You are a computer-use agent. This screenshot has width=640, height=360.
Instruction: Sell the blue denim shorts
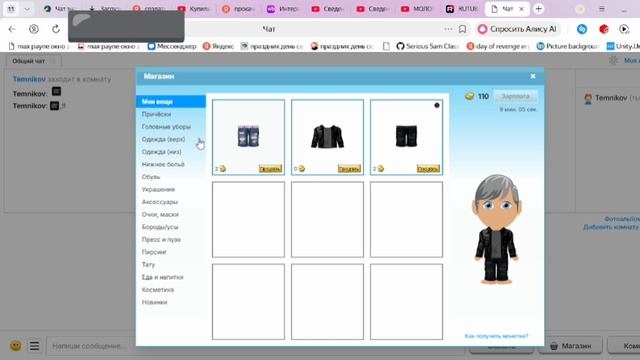click(270, 169)
